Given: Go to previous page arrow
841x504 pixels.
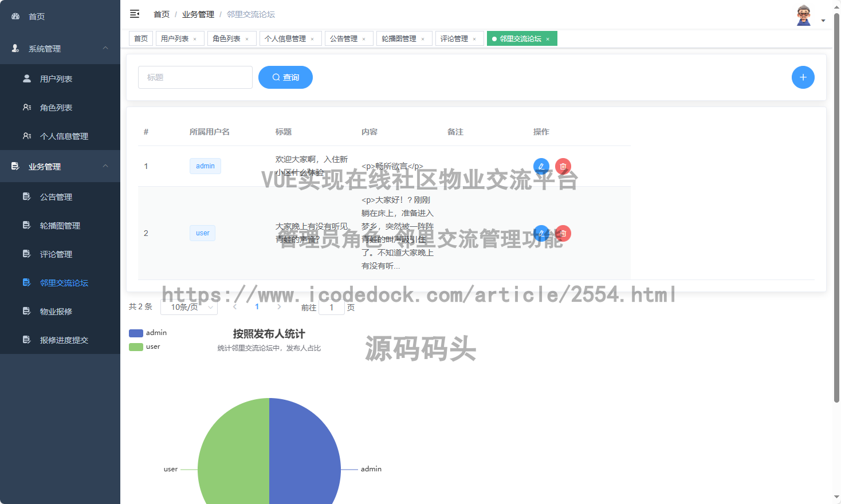Looking at the screenshot, I should (x=235, y=307).
